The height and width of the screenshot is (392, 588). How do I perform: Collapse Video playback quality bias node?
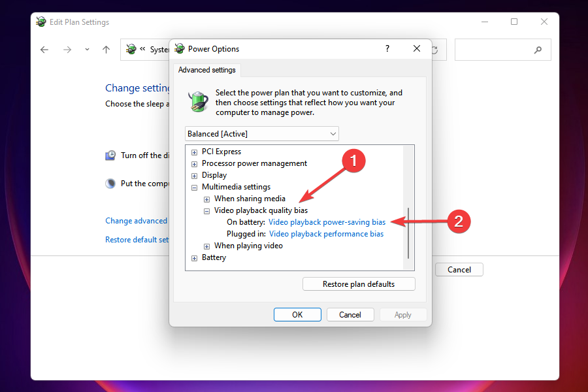[x=206, y=211]
